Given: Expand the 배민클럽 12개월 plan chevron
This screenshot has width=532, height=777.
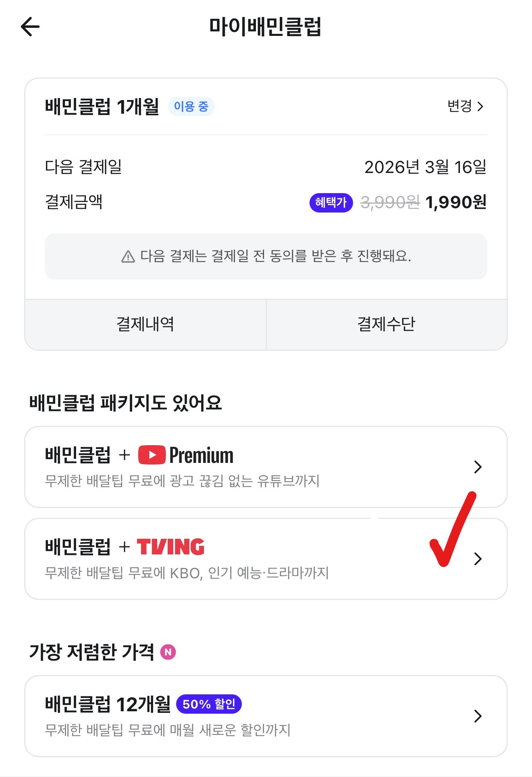Looking at the screenshot, I should pos(478,716).
